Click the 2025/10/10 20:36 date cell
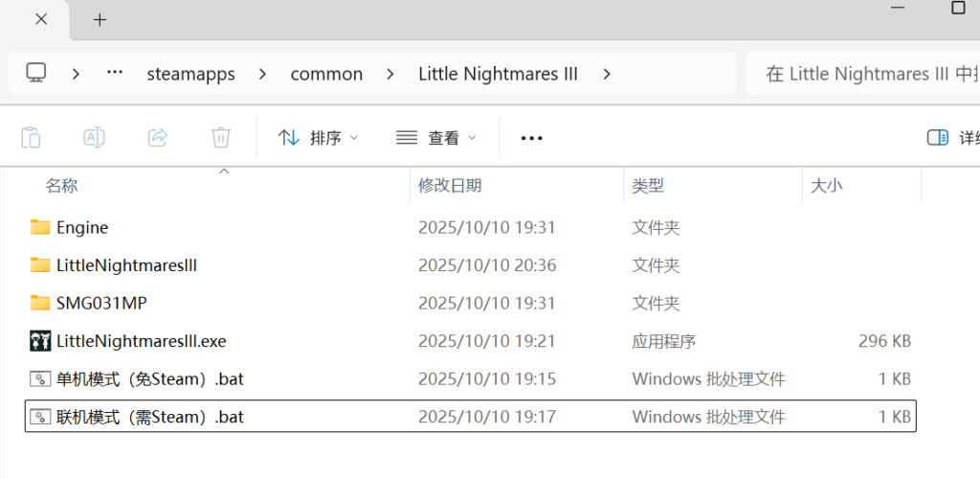 point(487,265)
